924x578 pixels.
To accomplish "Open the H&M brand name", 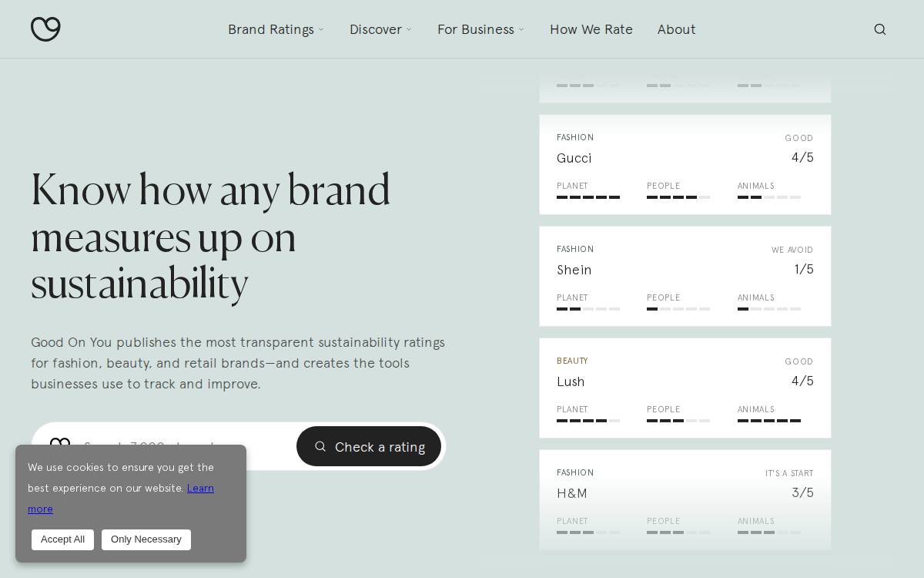I will [572, 493].
